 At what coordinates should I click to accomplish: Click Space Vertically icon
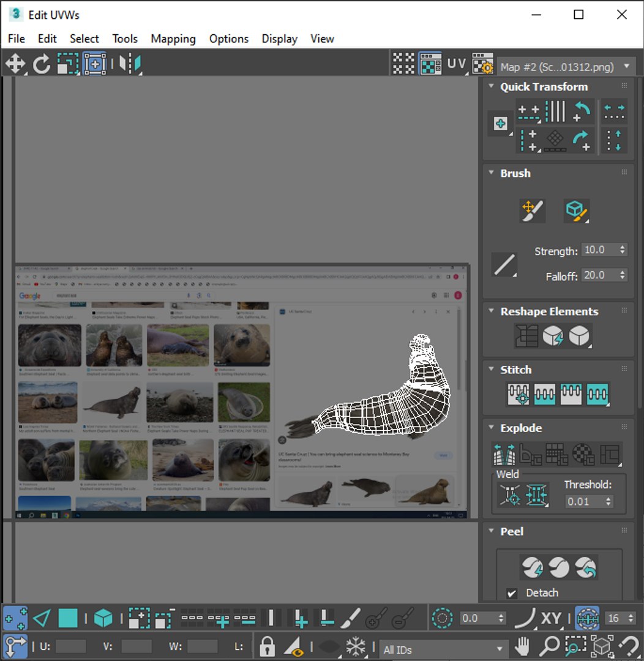[x=614, y=140]
